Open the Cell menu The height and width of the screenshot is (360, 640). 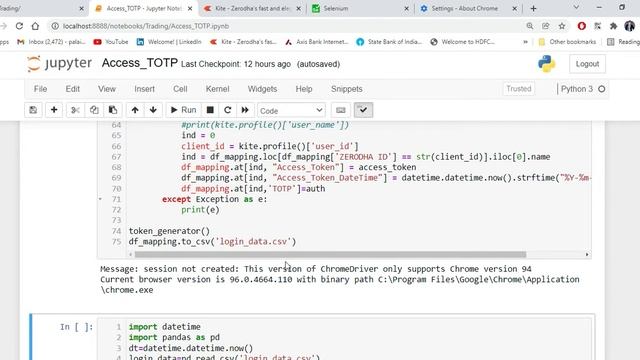[x=180, y=89]
